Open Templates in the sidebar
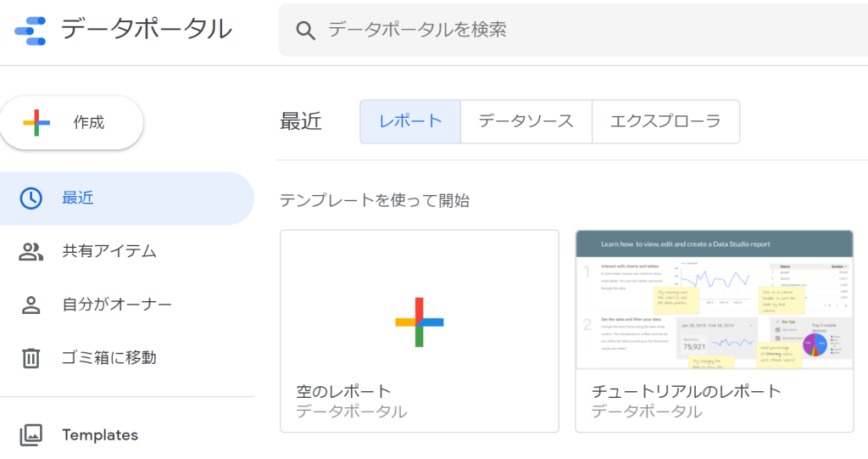The width and height of the screenshot is (868, 459). (x=127, y=435)
